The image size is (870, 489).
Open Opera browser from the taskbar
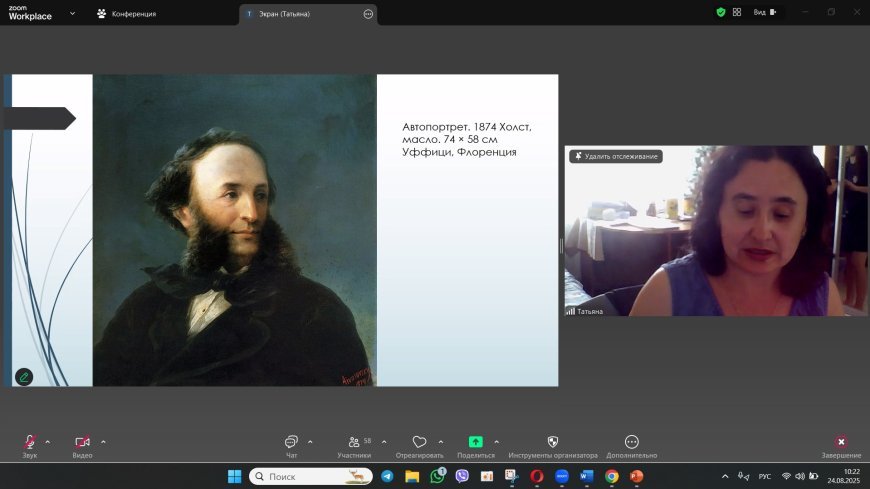pyautogui.click(x=537, y=476)
